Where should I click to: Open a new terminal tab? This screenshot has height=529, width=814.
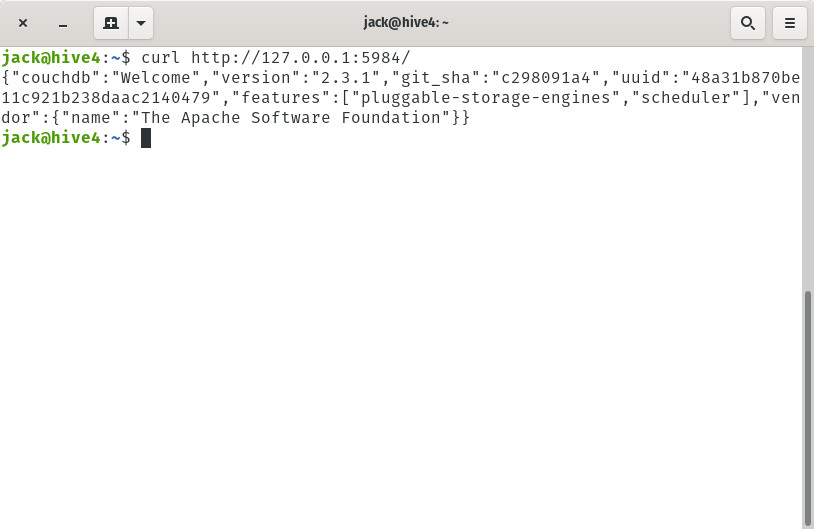(111, 23)
